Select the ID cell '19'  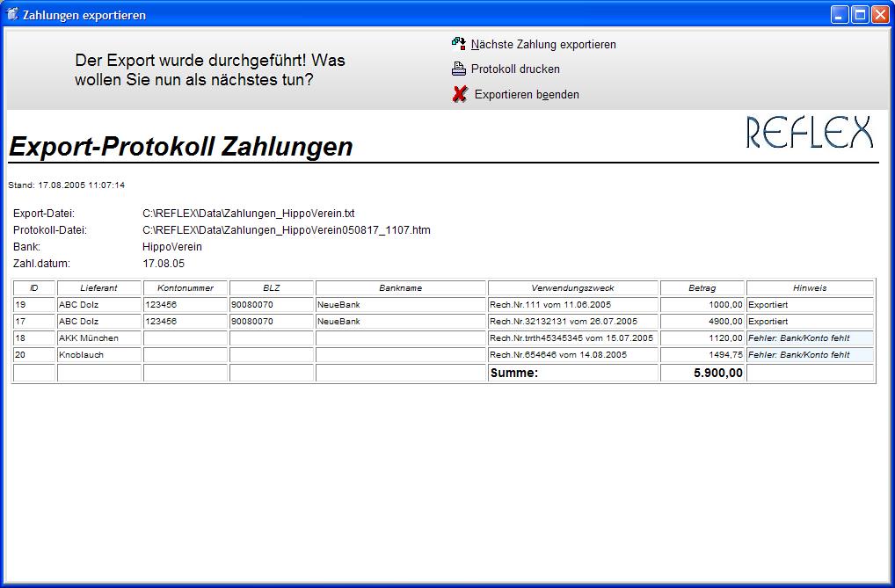34,305
